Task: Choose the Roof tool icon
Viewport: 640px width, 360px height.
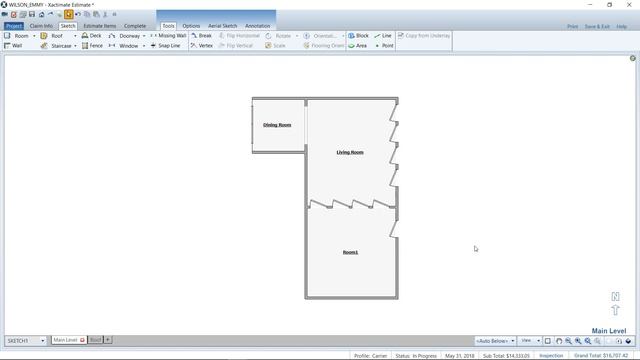Action: pos(44,36)
